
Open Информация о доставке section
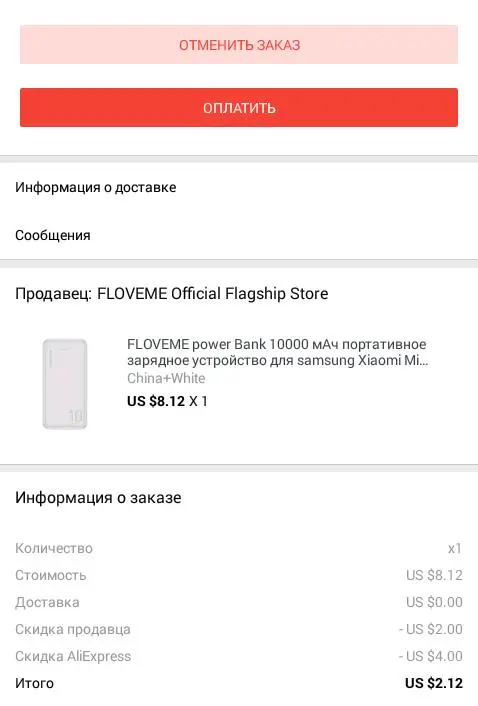coord(239,187)
